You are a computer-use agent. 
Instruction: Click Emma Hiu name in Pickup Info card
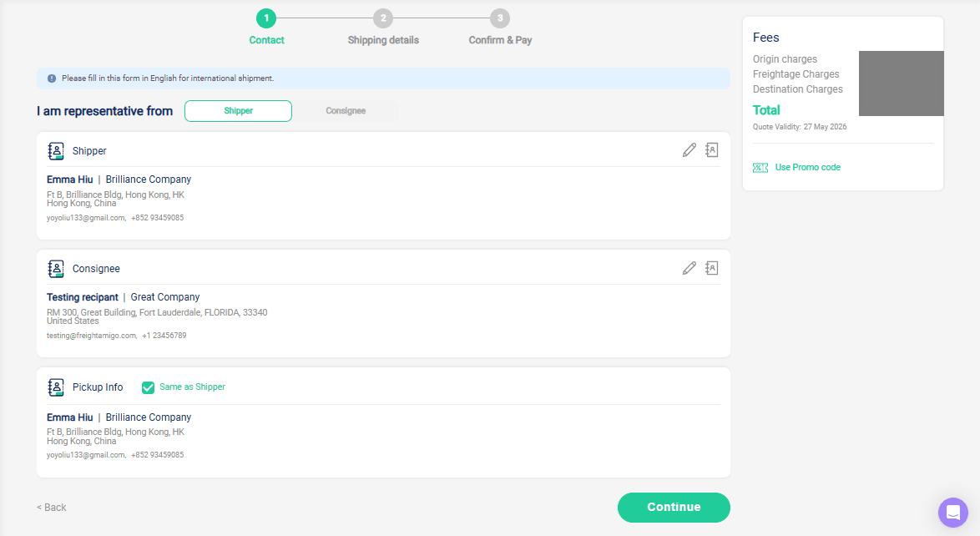coord(70,417)
